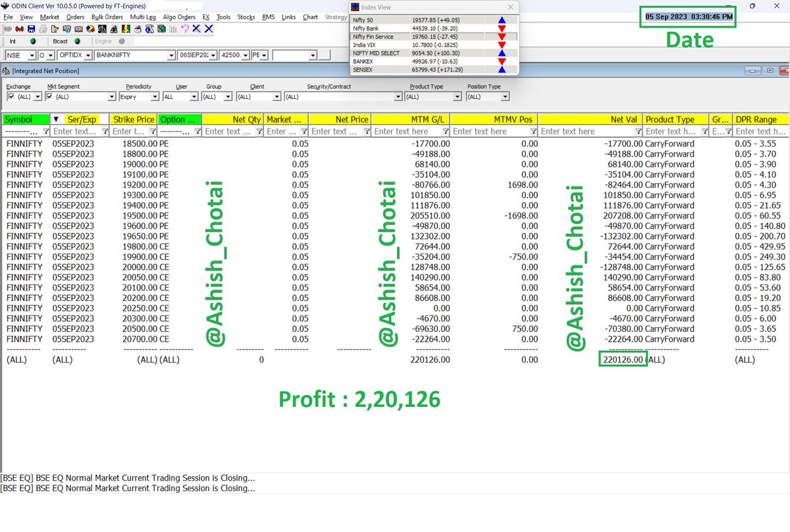Screen dimensions: 790x532
Task: Open the User ALL dropdown
Action: point(194,97)
